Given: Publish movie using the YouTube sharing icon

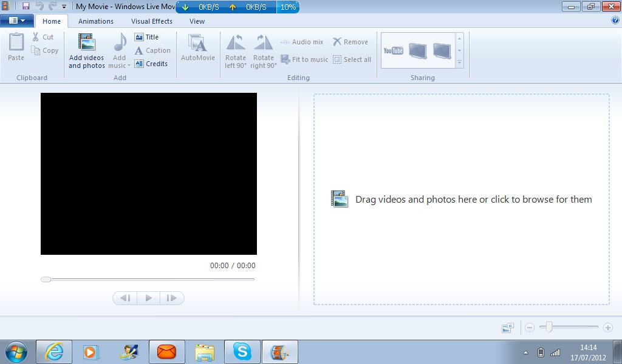Looking at the screenshot, I should [393, 51].
